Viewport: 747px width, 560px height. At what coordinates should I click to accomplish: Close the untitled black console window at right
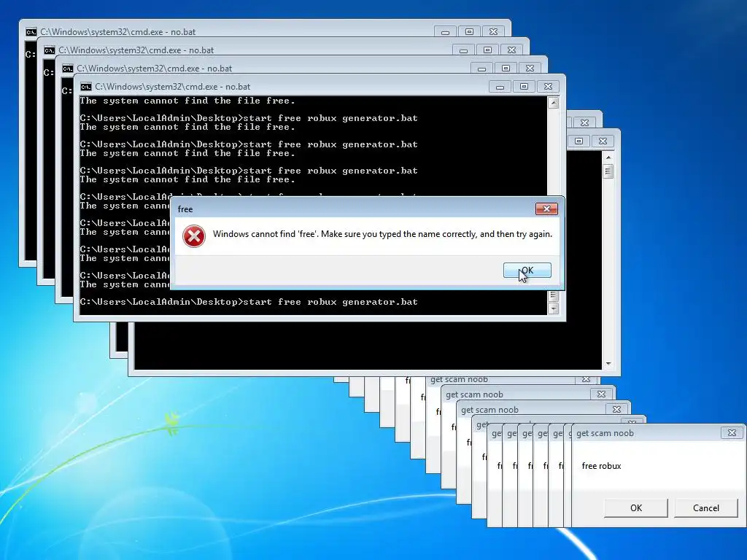click(x=603, y=141)
